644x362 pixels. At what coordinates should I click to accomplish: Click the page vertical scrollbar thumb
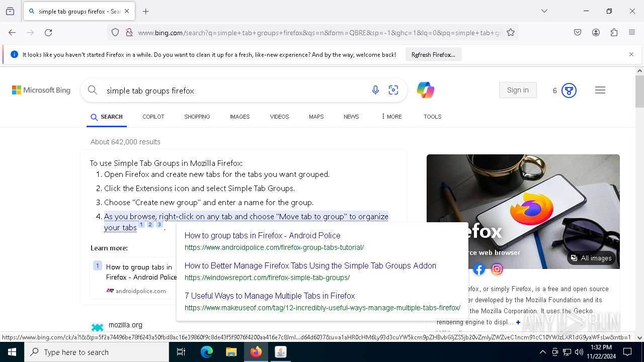[x=639, y=91]
